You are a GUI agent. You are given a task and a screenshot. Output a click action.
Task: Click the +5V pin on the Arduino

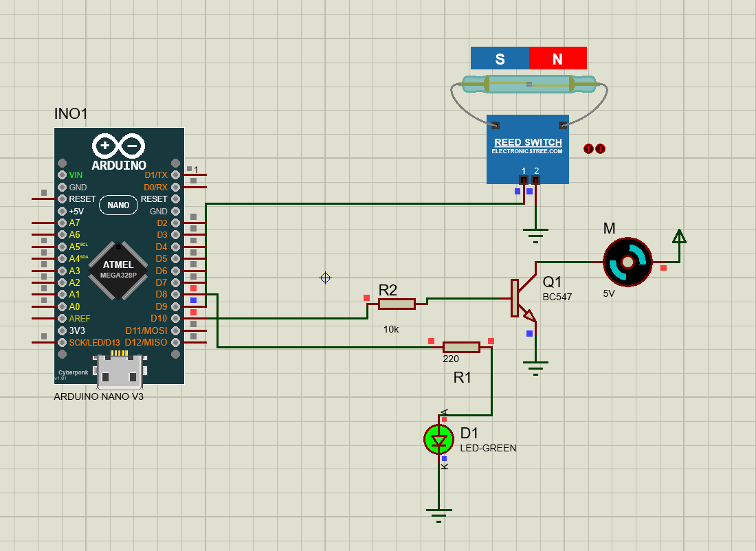click(62, 211)
